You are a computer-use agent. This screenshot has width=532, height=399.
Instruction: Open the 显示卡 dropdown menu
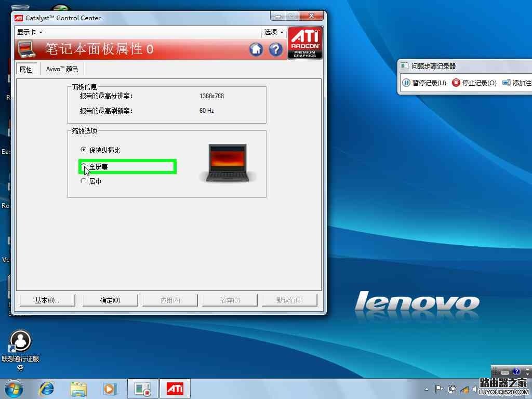29,32
